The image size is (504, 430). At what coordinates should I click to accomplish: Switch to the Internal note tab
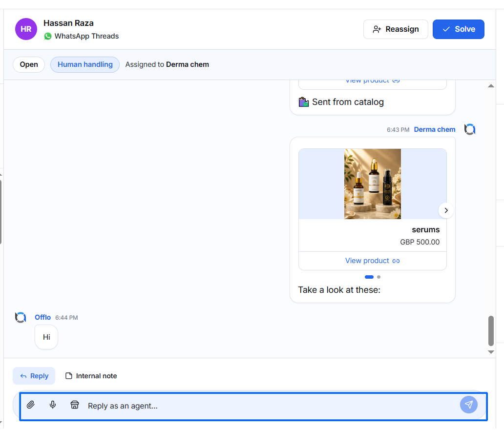[x=91, y=376]
